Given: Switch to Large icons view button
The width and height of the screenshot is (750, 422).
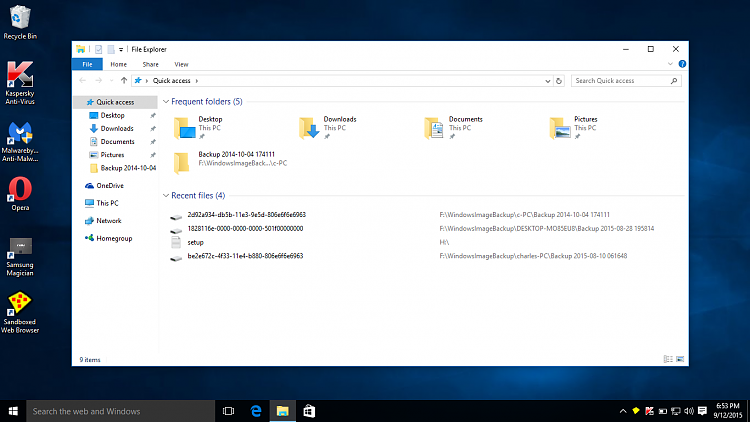Looking at the screenshot, I should point(680,359).
